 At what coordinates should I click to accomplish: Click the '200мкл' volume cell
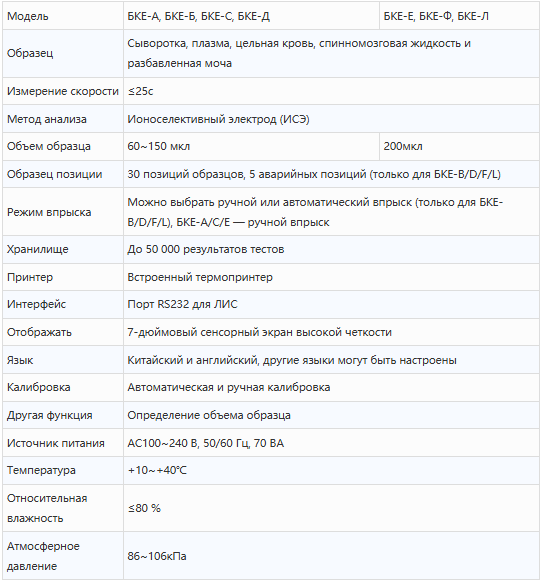coord(459,146)
